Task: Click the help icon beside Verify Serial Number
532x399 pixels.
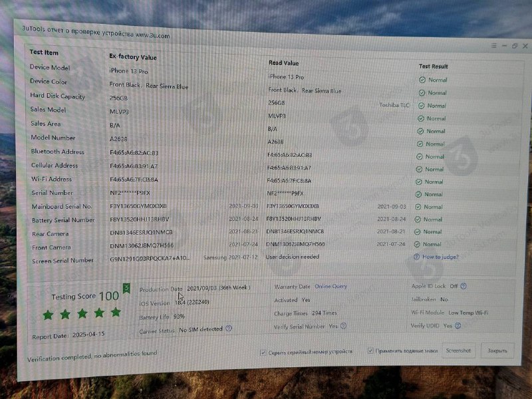Action: [x=343, y=326]
